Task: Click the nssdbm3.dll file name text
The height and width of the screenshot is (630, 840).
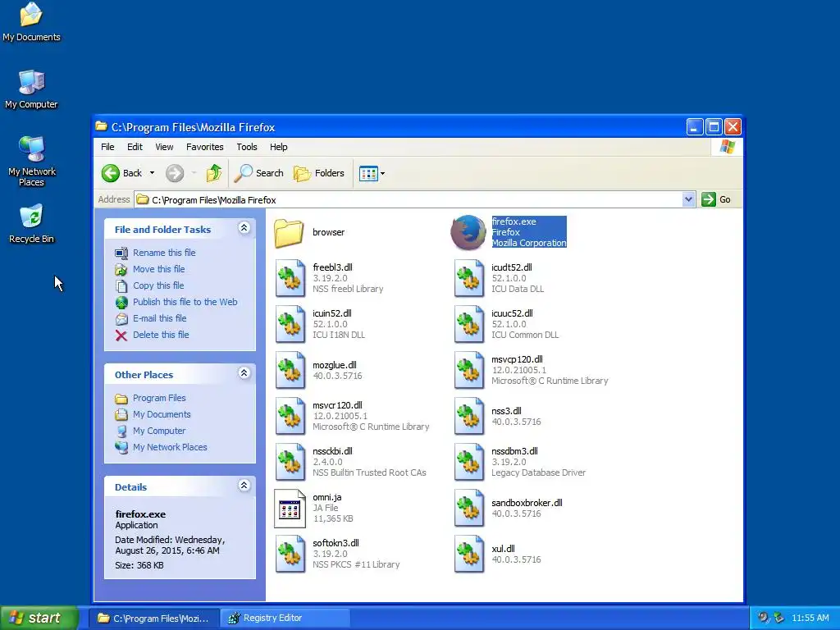Action: (x=514, y=451)
